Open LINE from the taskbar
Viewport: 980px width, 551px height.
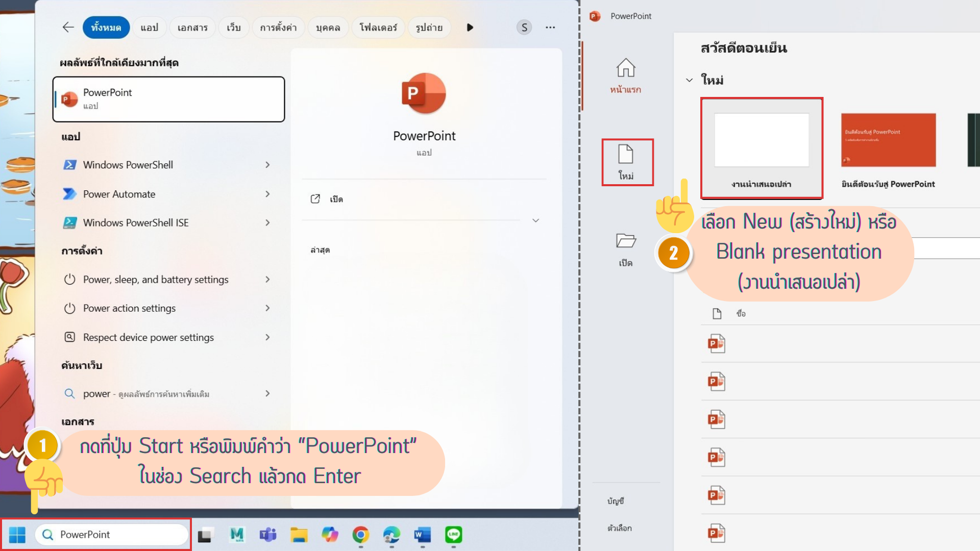pyautogui.click(x=454, y=535)
